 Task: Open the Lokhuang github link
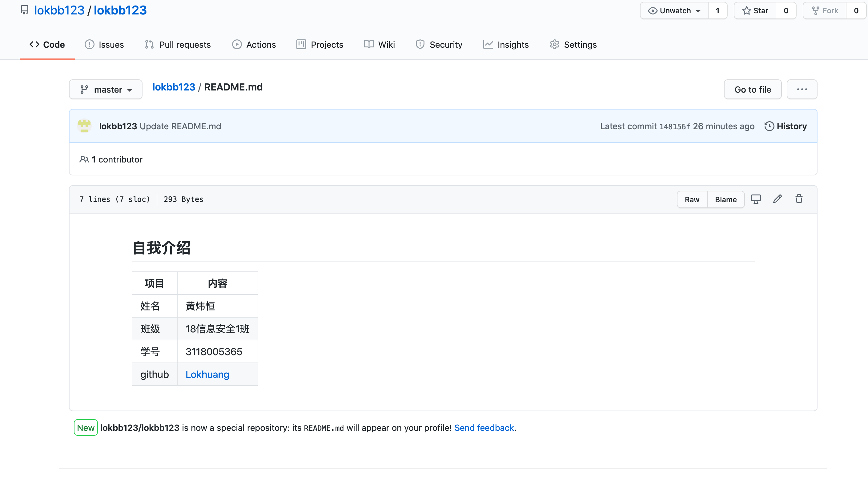pos(207,374)
